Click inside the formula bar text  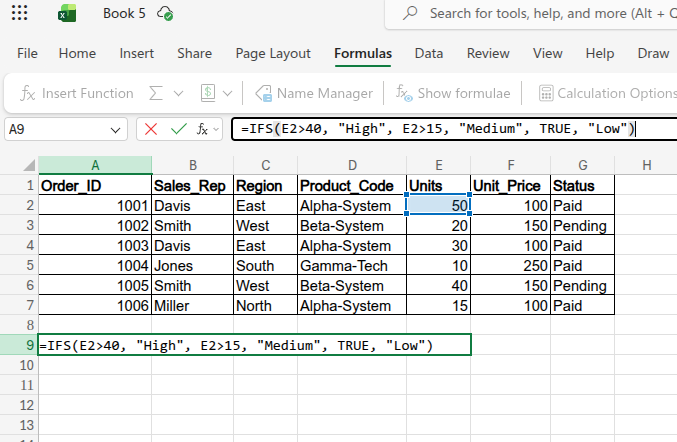pyautogui.click(x=437, y=129)
